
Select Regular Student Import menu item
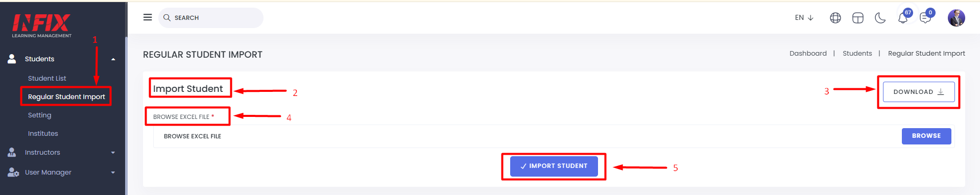[x=66, y=96]
